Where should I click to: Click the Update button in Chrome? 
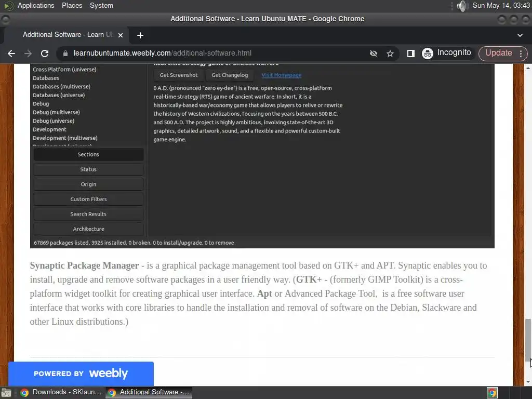pos(498,53)
